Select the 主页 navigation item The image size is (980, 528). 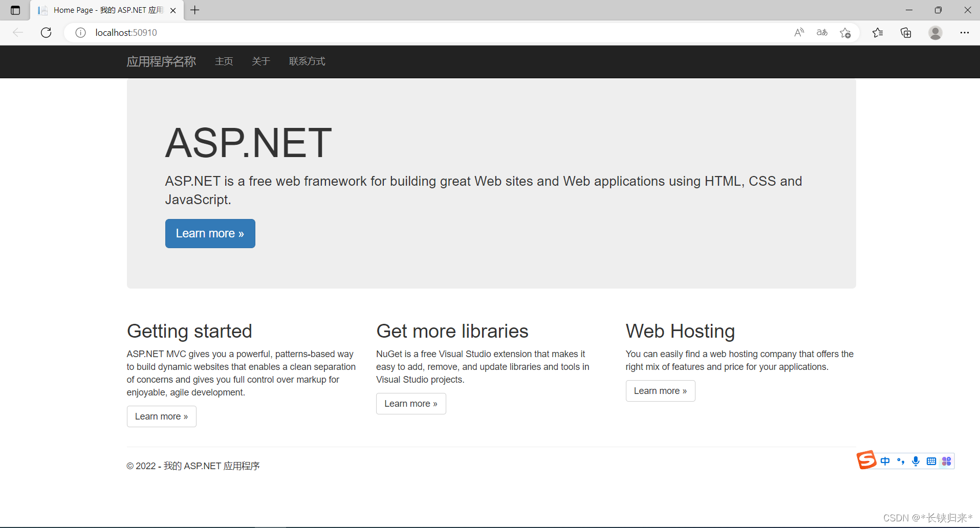[224, 61]
